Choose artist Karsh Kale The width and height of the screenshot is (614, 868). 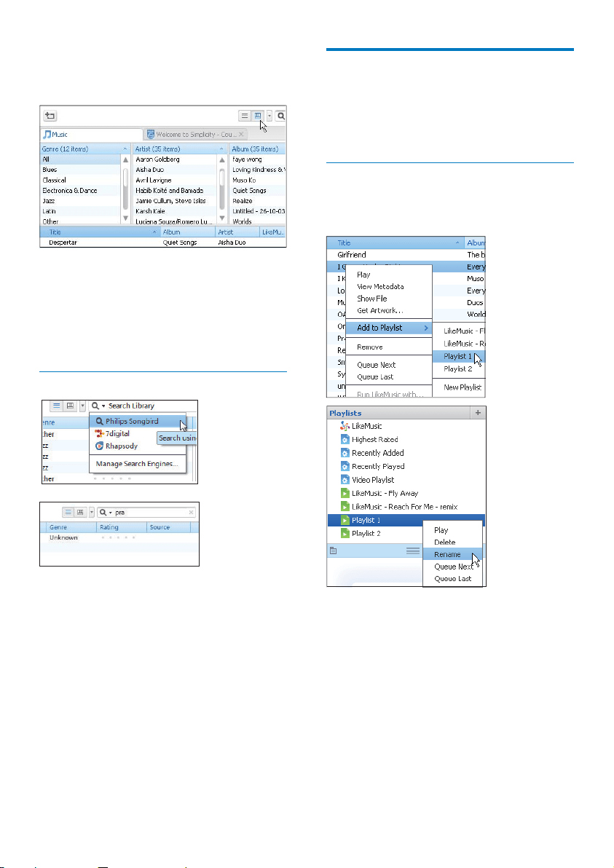(x=175, y=211)
